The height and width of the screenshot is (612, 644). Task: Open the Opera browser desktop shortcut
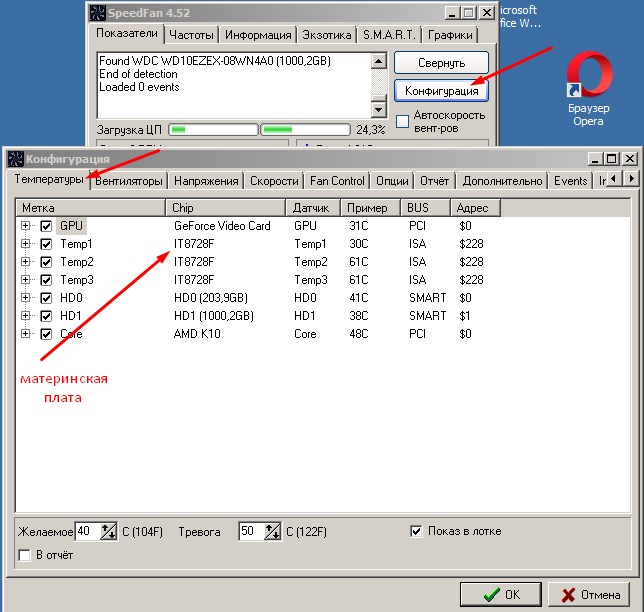tap(587, 78)
